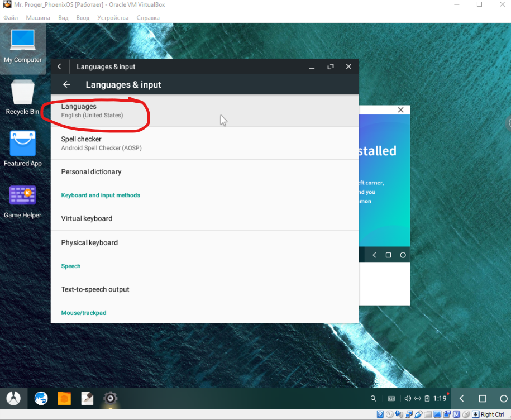Open the Phoenix OS start menu

[12, 398]
